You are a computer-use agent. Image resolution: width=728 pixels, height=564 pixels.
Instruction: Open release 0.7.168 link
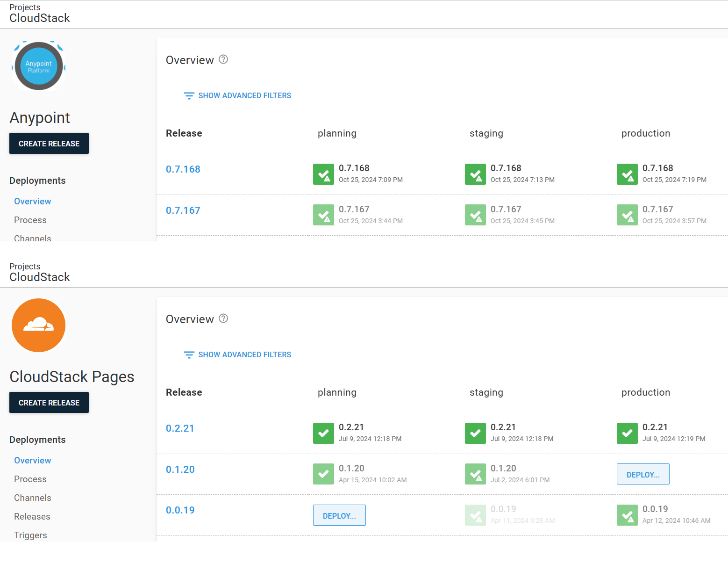point(183,169)
